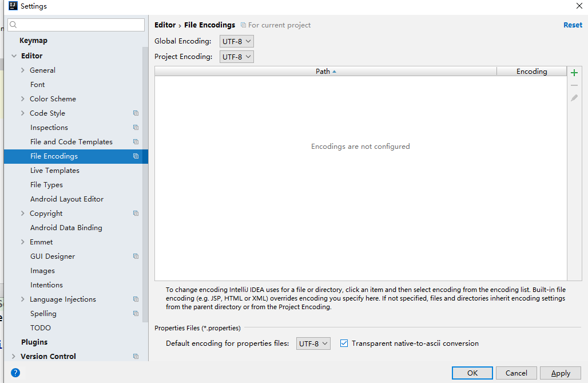Click project icon beside Language Injections
Image resolution: width=588 pixels, height=383 pixels.
coord(136,299)
